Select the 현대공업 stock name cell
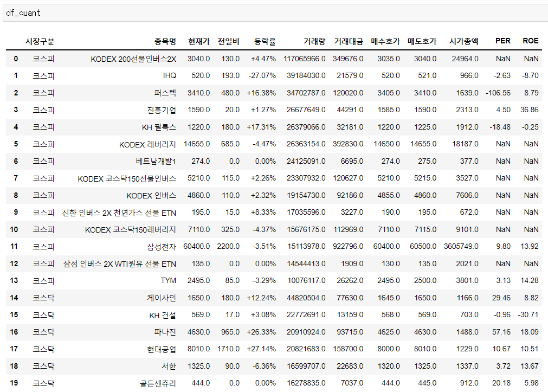The height and width of the screenshot is (392, 548). 162,349
